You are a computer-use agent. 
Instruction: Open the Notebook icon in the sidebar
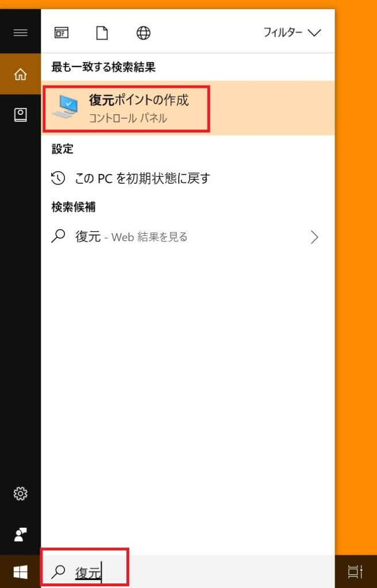click(20, 115)
